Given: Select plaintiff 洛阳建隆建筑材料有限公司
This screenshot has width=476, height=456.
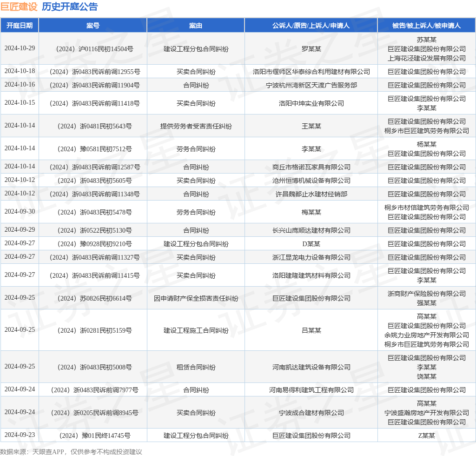Looking at the screenshot, I should click(311, 276).
